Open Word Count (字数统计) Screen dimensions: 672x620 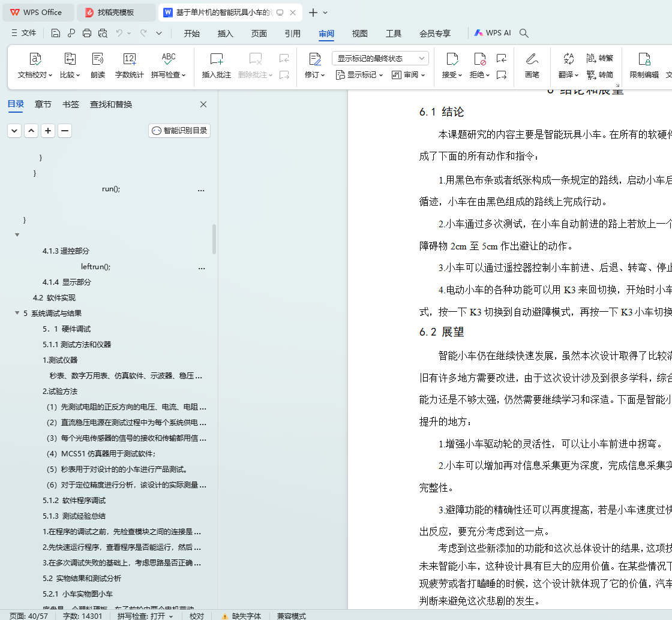tap(130, 65)
